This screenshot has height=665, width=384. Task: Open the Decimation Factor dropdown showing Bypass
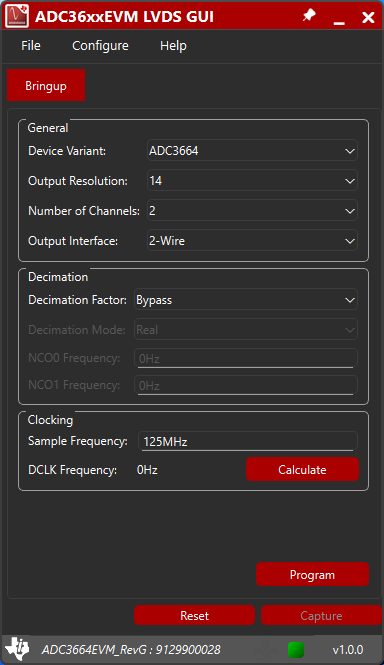click(x=246, y=300)
